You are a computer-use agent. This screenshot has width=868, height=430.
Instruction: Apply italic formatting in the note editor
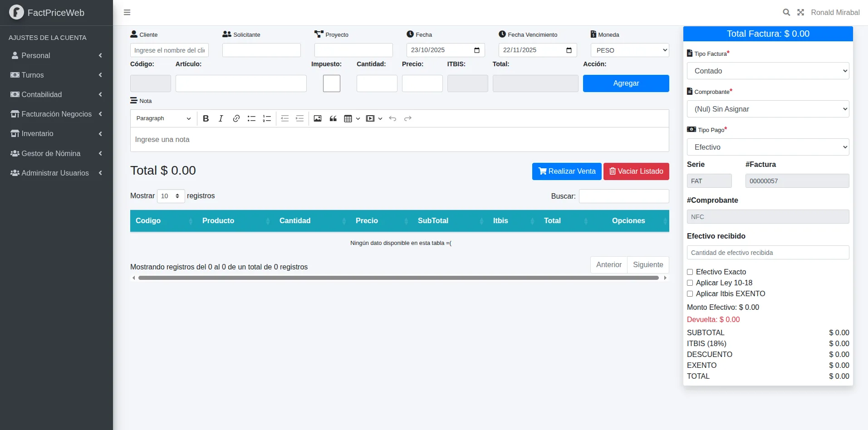click(x=221, y=118)
